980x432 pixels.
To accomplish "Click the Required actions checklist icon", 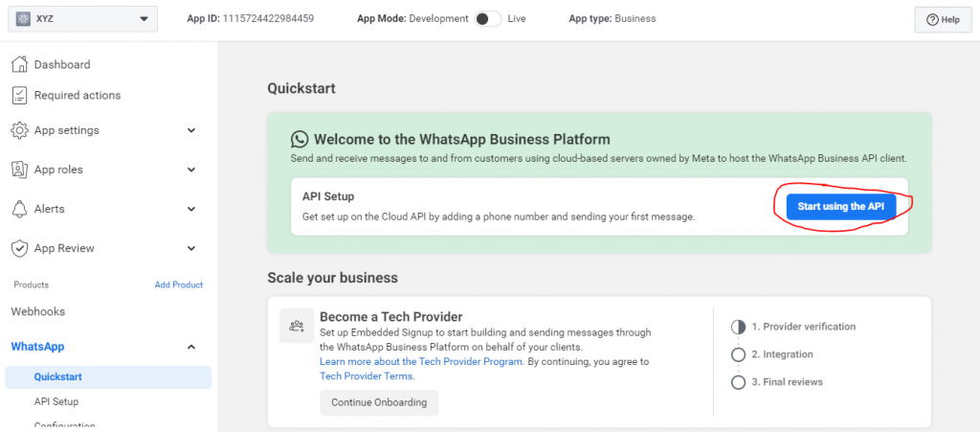I will coord(20,95).
